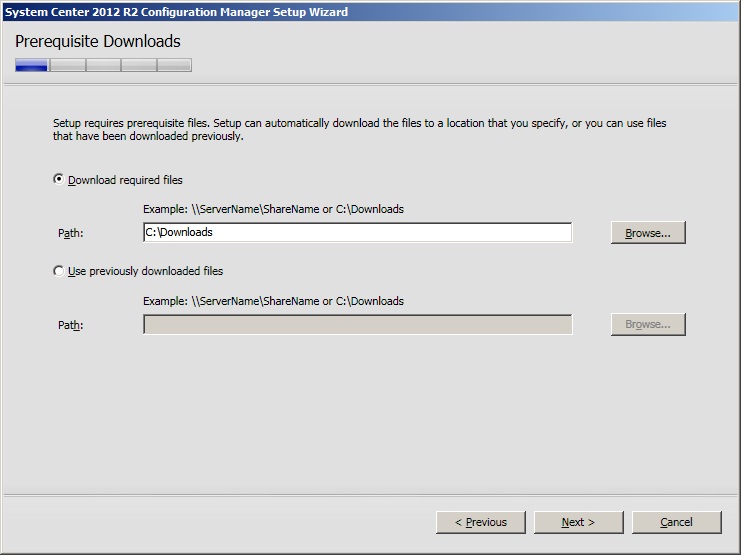This screenshot has height=555, width=741.
Task: Select the Download required files radio button
Action: 58,180
